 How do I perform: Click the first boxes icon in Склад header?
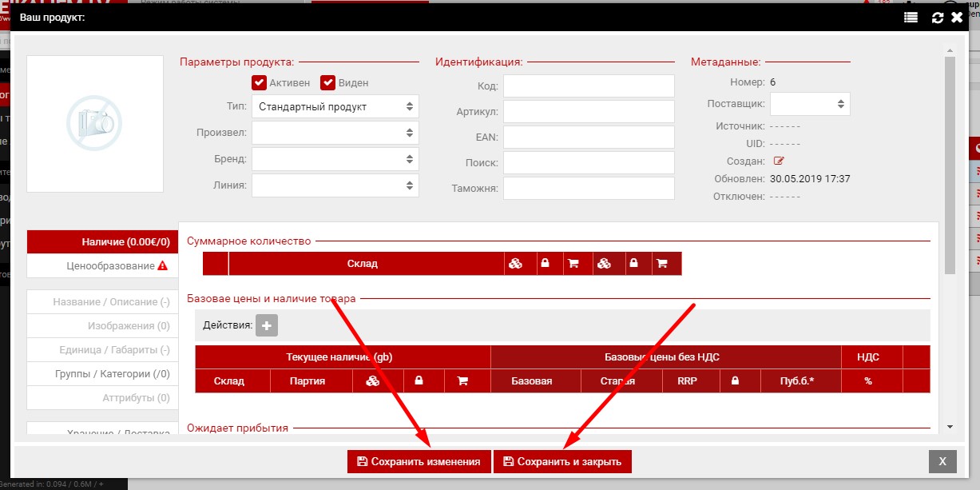tap(516, 263)
